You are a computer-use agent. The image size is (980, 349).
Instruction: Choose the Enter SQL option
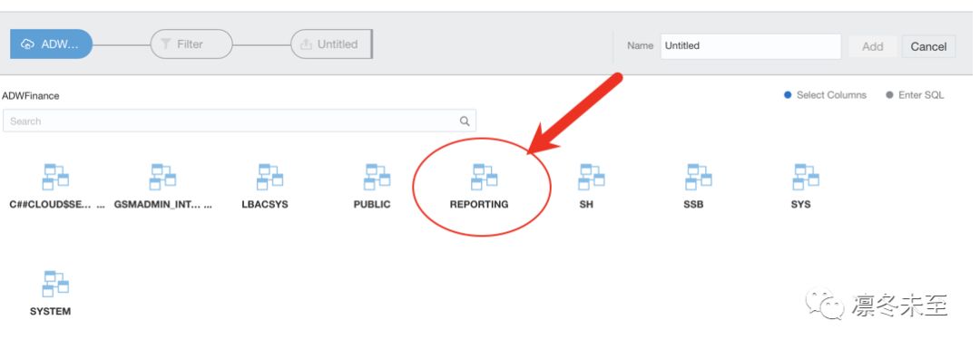pos(915,95)
